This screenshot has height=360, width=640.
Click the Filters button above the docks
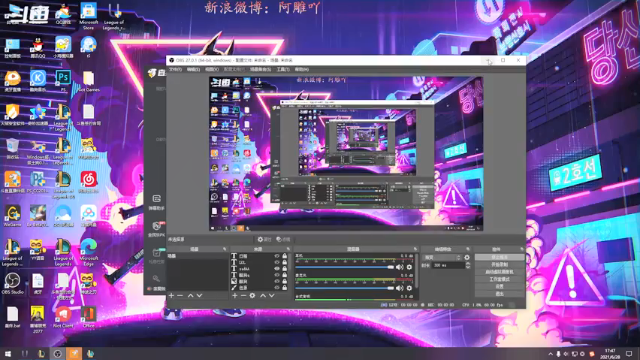(283, 240)
